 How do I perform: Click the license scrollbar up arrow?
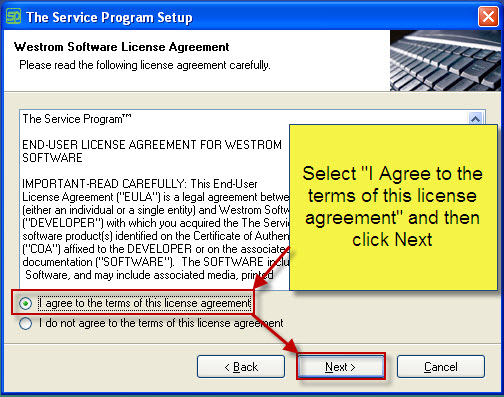(475, 118)
